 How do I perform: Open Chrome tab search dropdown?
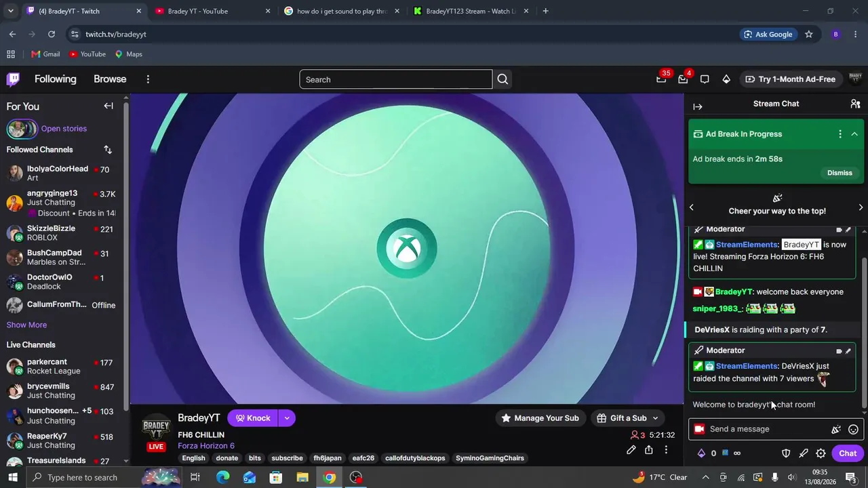coord(11,11)
